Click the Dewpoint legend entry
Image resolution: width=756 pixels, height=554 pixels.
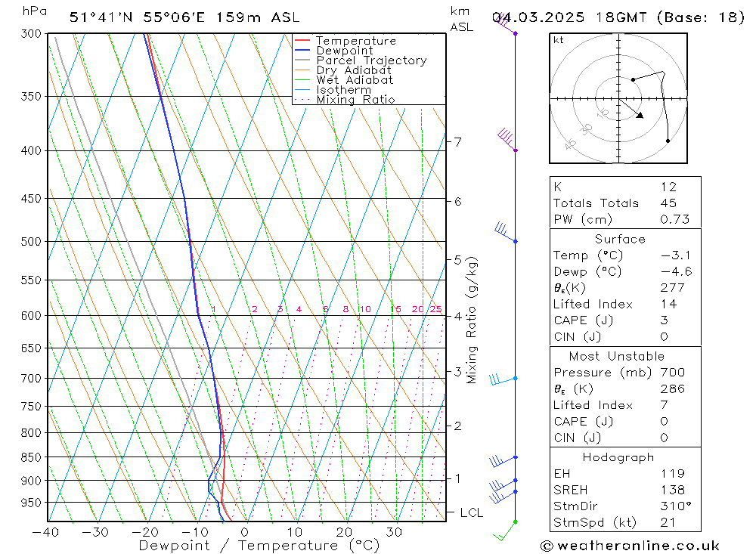(x=333, y=51)
